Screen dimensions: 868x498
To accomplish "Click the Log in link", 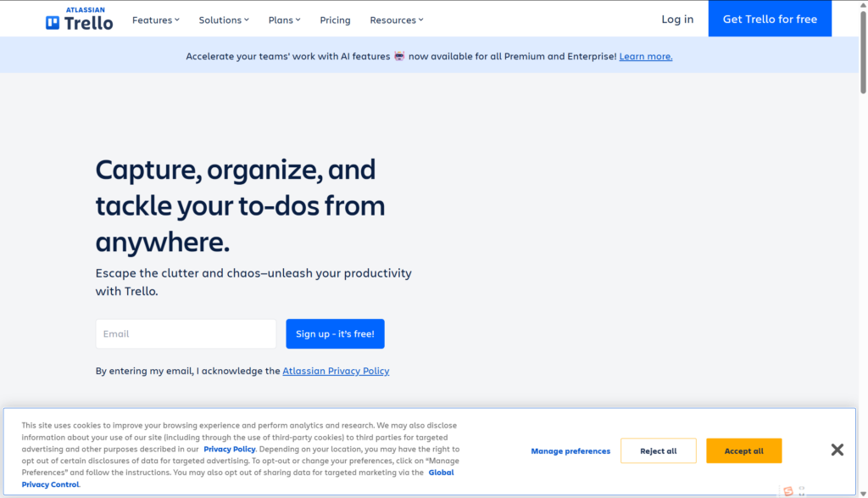I will pyautogui.click(x=677, y=19).
